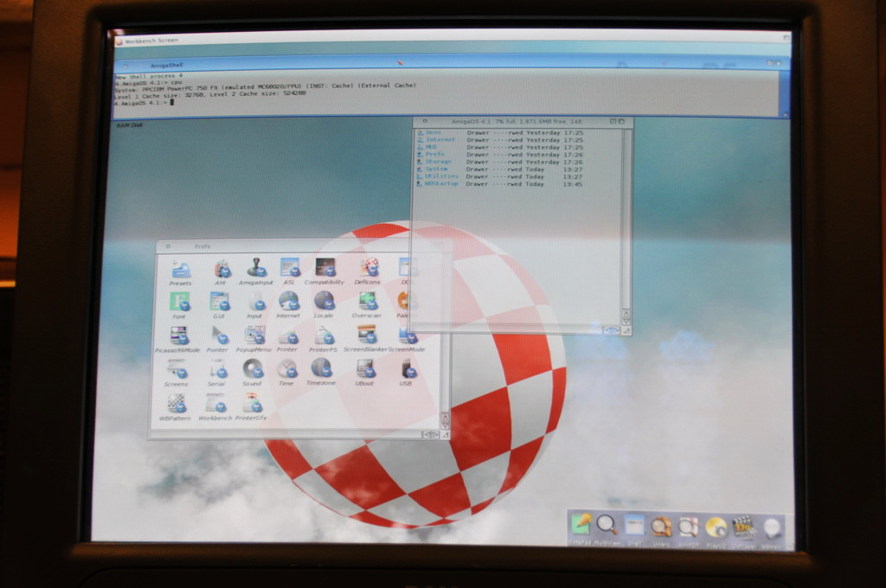Image resolution: width=886 pixels, height=588 pixels.
Task: Open the GUI prefs icon
Action: [219, 305]
